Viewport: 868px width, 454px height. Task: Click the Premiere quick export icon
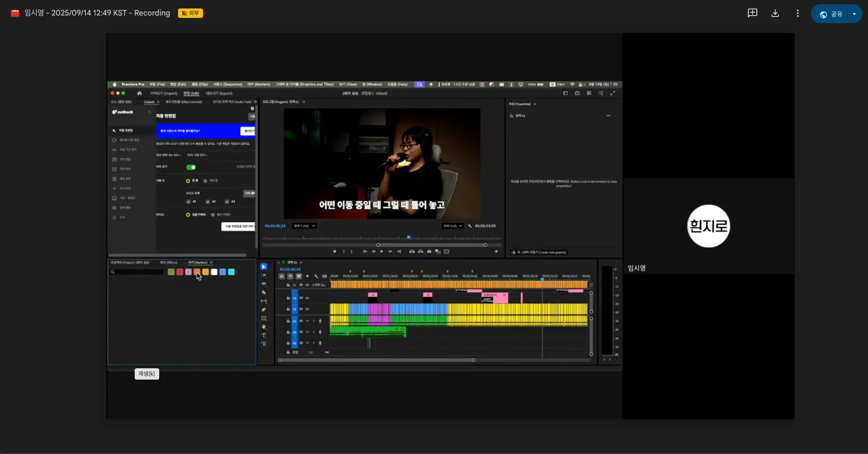pos(577,93)
